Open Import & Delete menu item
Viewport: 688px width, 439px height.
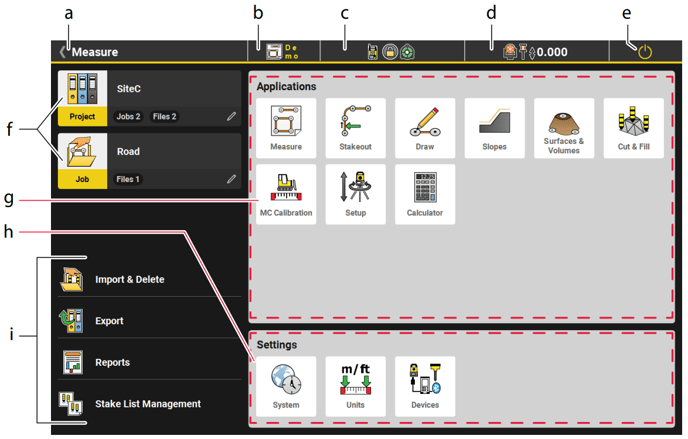pyautogui.click(x=129, y=279)
